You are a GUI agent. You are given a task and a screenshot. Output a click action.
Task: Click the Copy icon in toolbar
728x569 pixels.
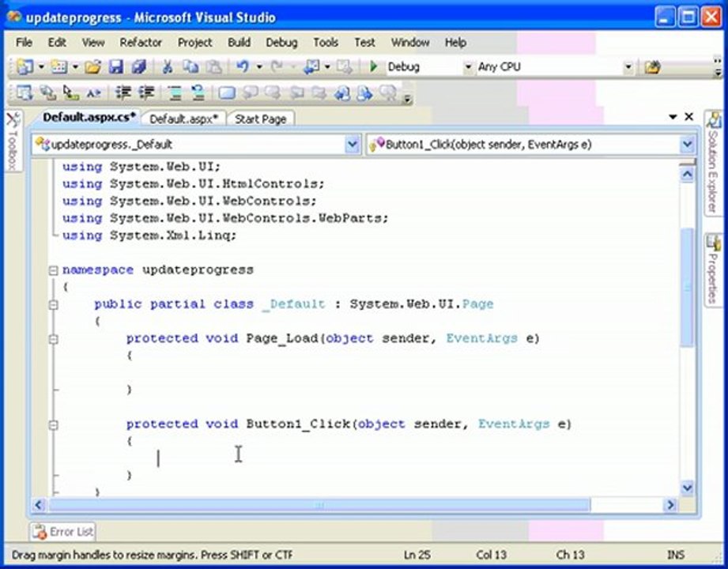point(190,67)
